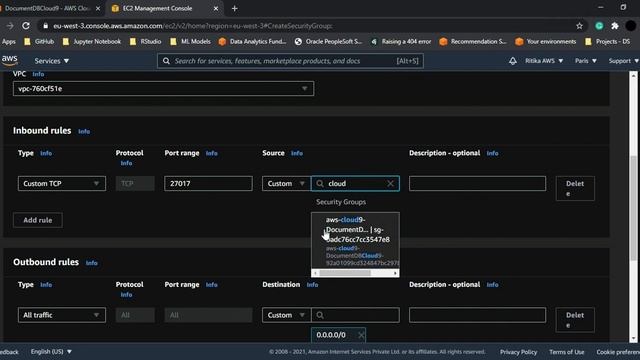The image size is (640, 360).
Task: Open the Privacy Policy footer link
Action: [x=518, y=352]
